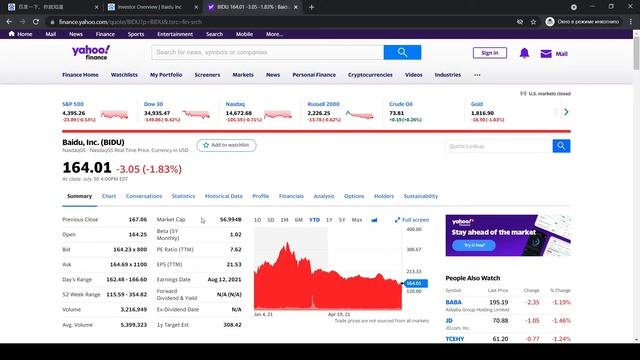Viewport: 640px width, 360px height.
Task: Click the Sign in button
Action: click(489, 53)
